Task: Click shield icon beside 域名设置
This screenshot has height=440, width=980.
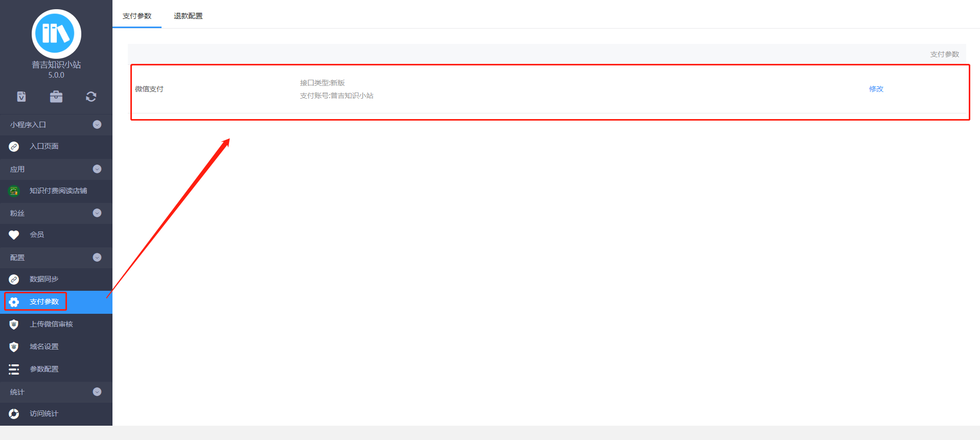Action: point(14,347)
